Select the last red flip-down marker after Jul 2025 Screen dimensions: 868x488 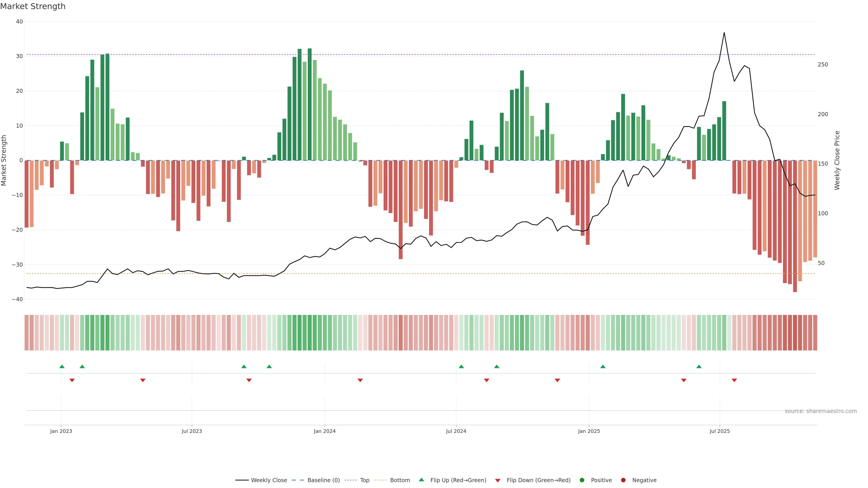coord(734,380)
